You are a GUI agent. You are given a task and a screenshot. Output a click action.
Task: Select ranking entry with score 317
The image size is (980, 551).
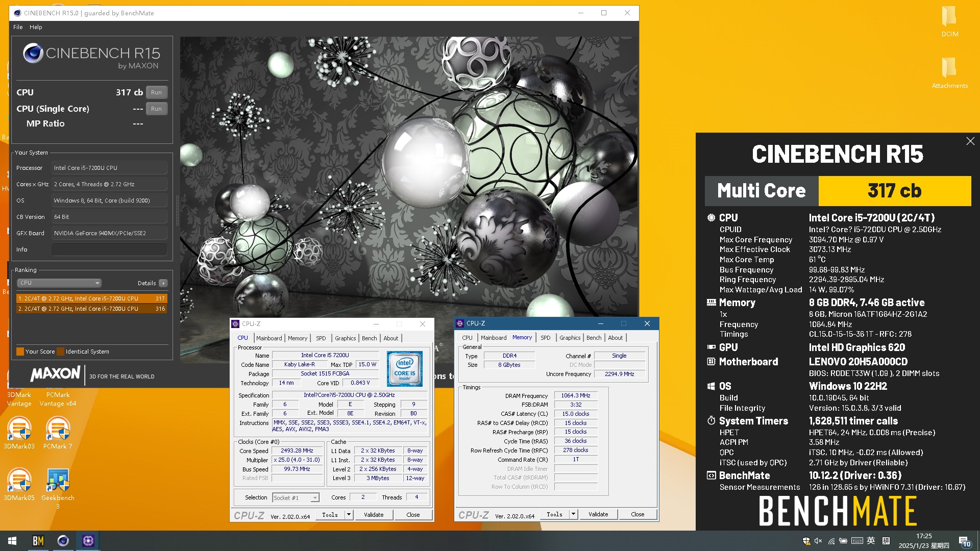point(91,298)
